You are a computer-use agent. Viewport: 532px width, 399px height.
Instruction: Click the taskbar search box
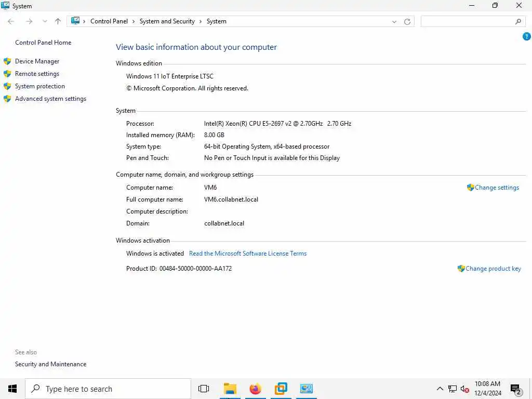coord(108,389)
